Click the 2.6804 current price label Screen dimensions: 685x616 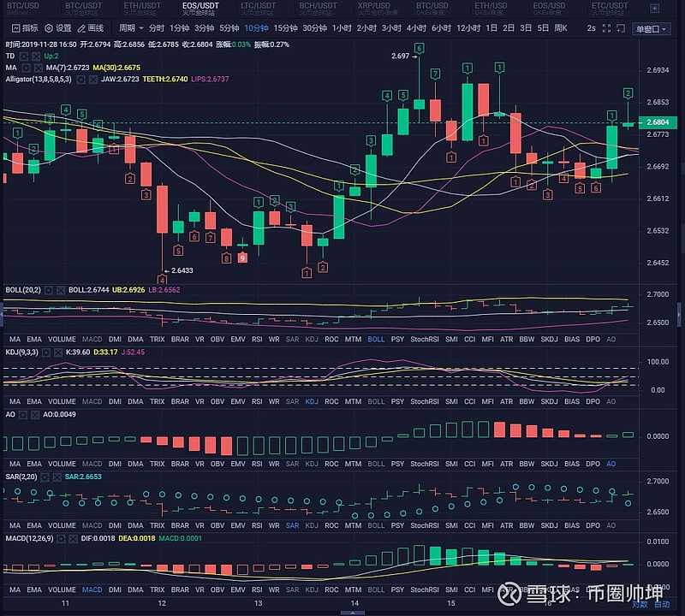click(x=658, y=122)
